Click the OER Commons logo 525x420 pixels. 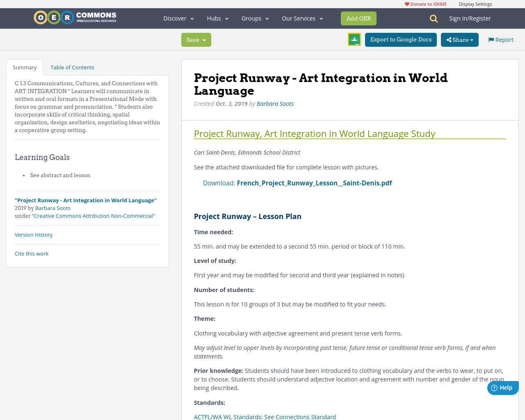coord(75,17)
